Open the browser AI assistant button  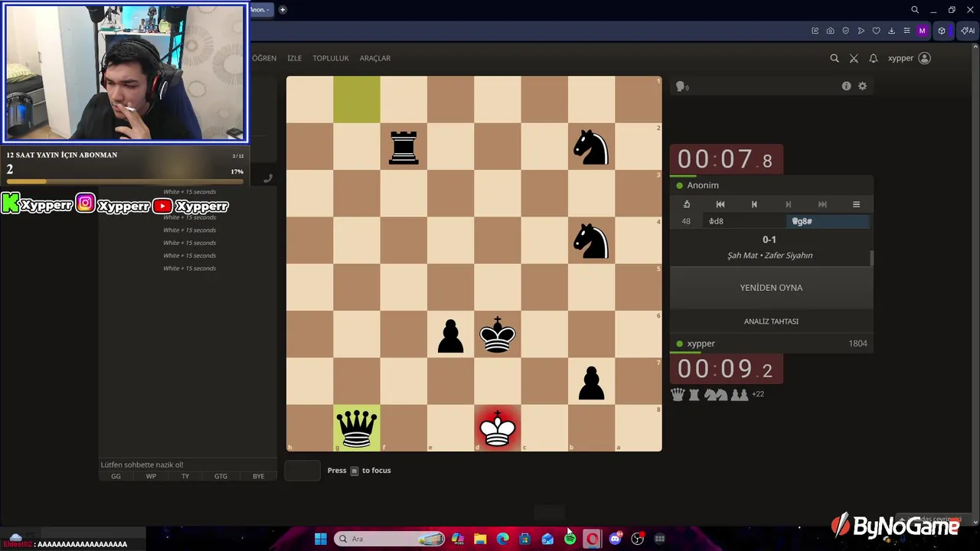[x=968, y=31]
